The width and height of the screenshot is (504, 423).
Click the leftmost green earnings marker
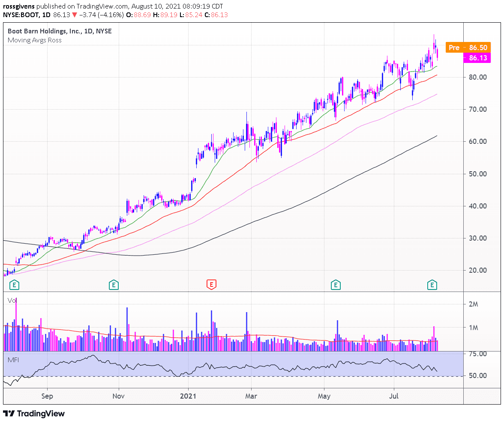coord(15,284)
